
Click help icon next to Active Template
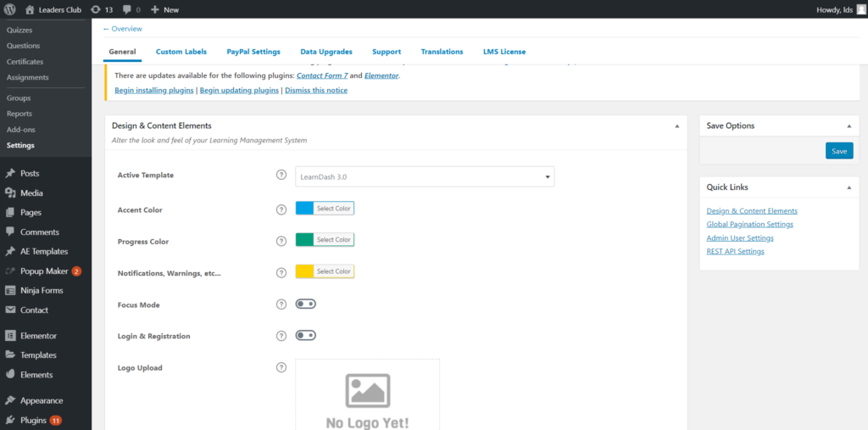[x=281, y=176]
